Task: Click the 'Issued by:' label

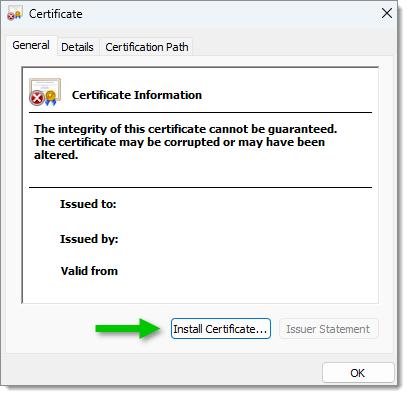Action: click(89, 239)
